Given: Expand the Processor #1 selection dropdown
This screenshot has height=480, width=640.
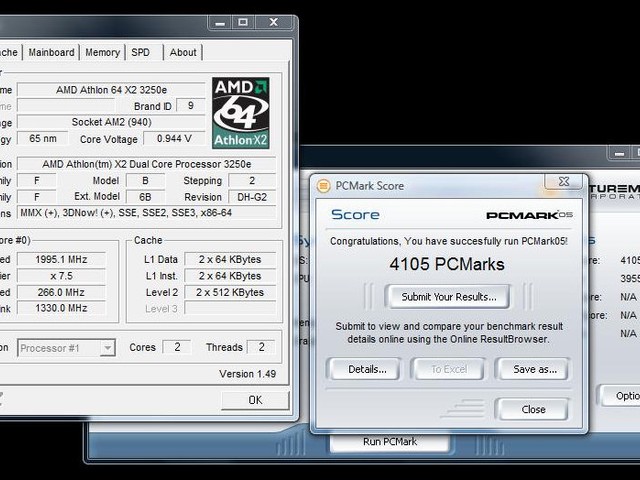Looking at the screenshot, I should coord(107,348).
